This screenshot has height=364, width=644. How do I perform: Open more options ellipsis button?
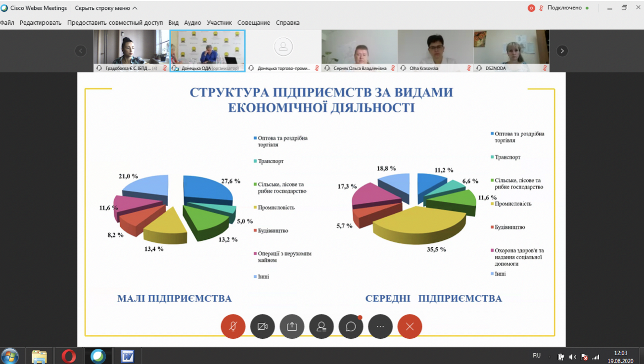[x=380, y=326]
